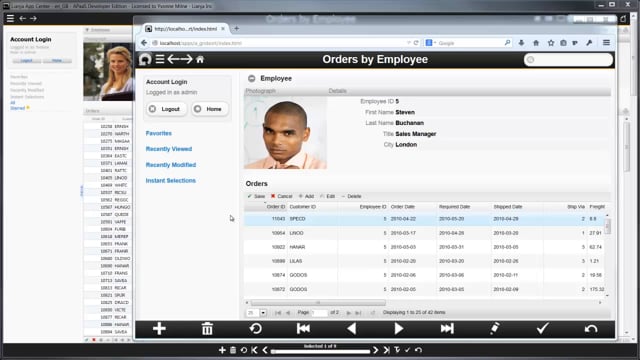
Task: Select the http://localho...index.html tab
Action: (186, 29)
